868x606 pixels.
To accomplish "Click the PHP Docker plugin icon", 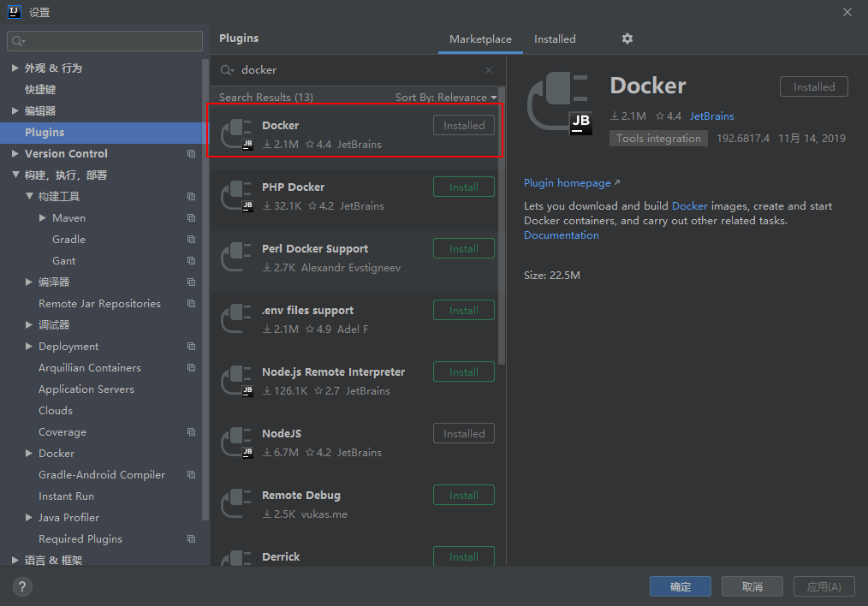I will pyautogui.click(x=236, y=196).
